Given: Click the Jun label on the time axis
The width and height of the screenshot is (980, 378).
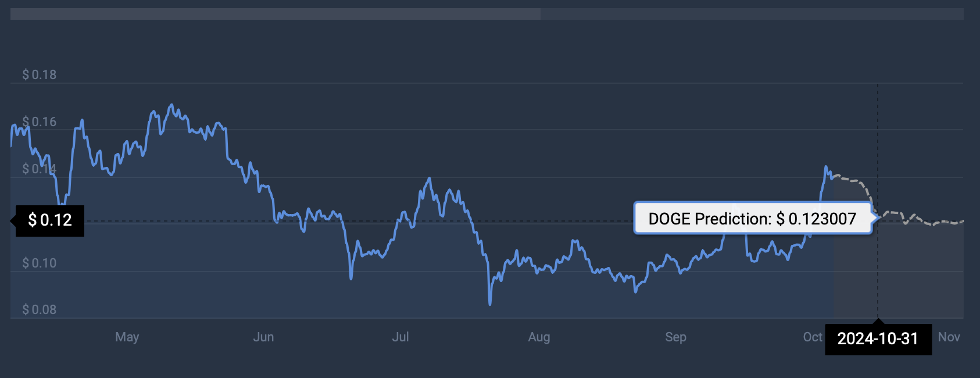Looking at the screenshot, I should (263, 337).
